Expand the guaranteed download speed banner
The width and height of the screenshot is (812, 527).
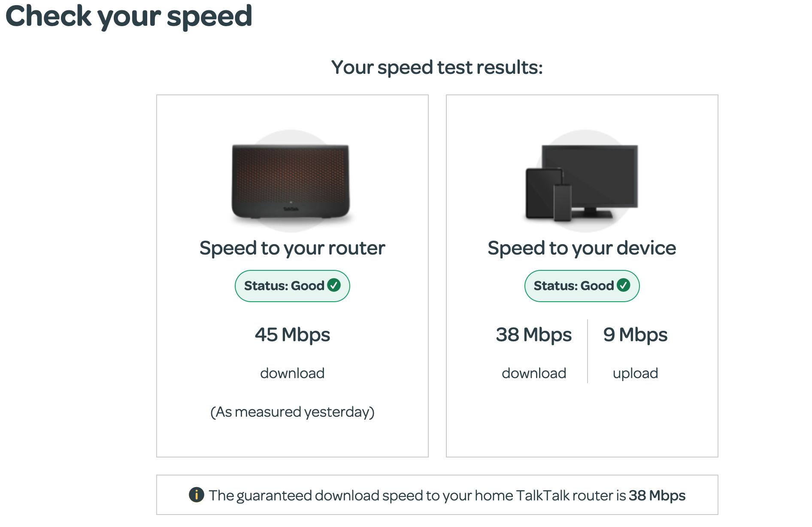tap(438, 495)
